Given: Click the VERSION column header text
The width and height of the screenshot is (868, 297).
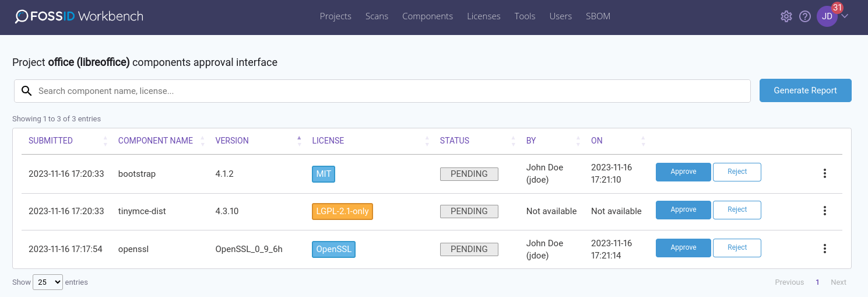Looking at the screenshot, I should (x=232, y=141).
